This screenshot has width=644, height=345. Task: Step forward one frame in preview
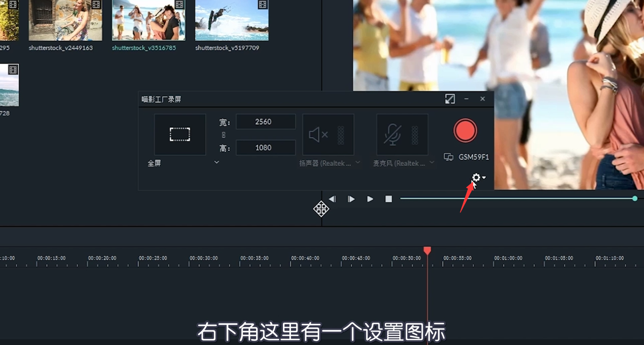point(351,199)
